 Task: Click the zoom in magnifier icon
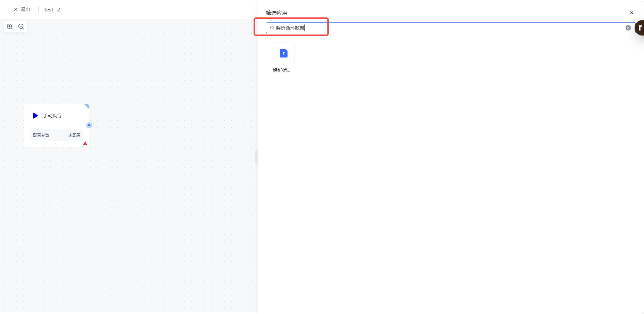click(x=10, y=26)
